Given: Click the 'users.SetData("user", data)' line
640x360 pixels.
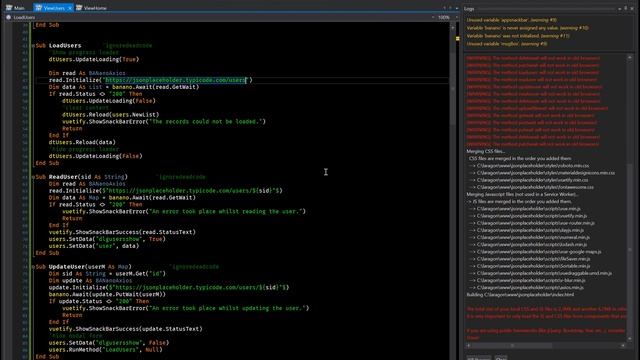Looking at the screenshot, I should pos(94,246).
